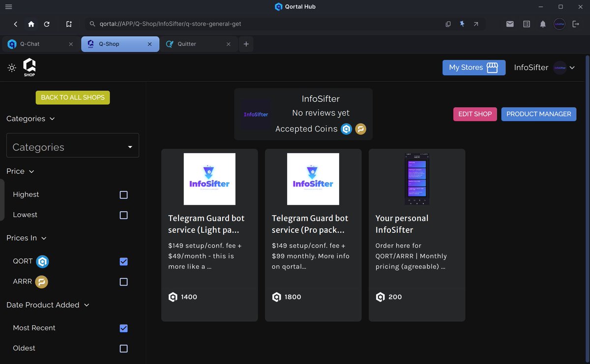The width and height of the screenshot is (590, 364).
Task: Close the Quitter tab
Action: pos(229,44)
